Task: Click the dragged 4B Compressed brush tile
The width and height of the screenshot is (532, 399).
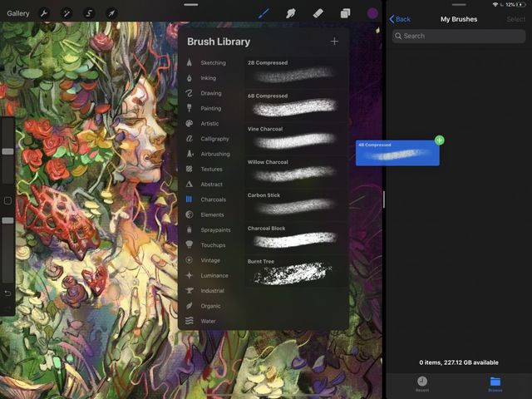Action: [x=397, y=153]
